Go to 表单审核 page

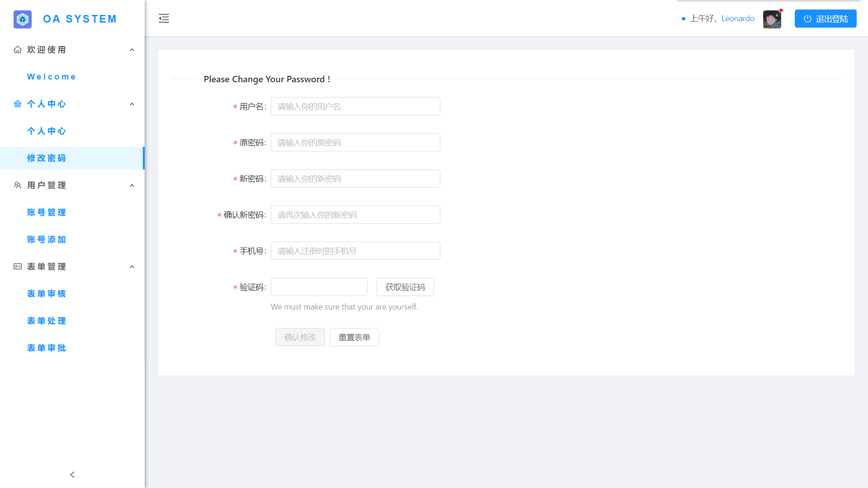click(47, 294)
